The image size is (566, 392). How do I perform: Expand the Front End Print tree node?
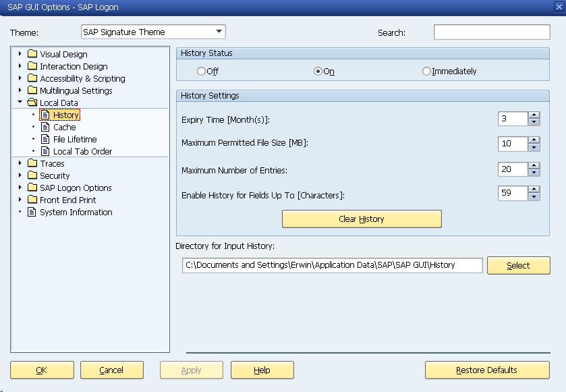pos(20,200)
